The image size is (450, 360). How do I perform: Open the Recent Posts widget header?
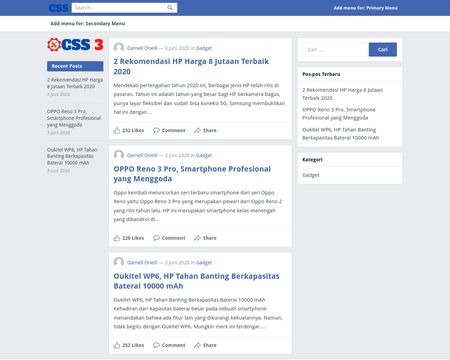point(75,66)
